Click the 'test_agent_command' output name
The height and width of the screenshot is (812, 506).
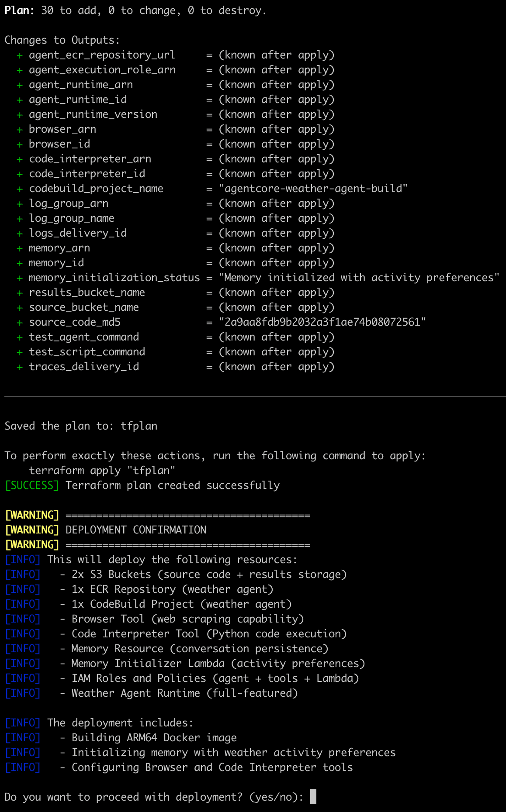pos(84,337)
